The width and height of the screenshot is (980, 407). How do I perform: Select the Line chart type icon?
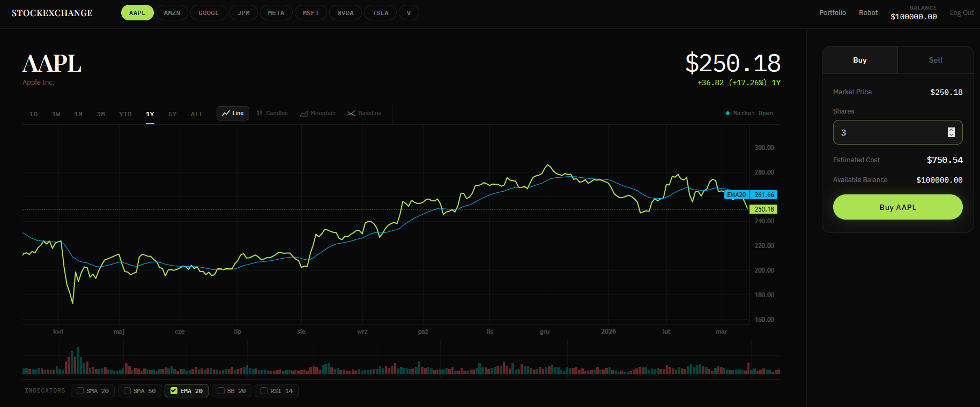pos(226,114)
